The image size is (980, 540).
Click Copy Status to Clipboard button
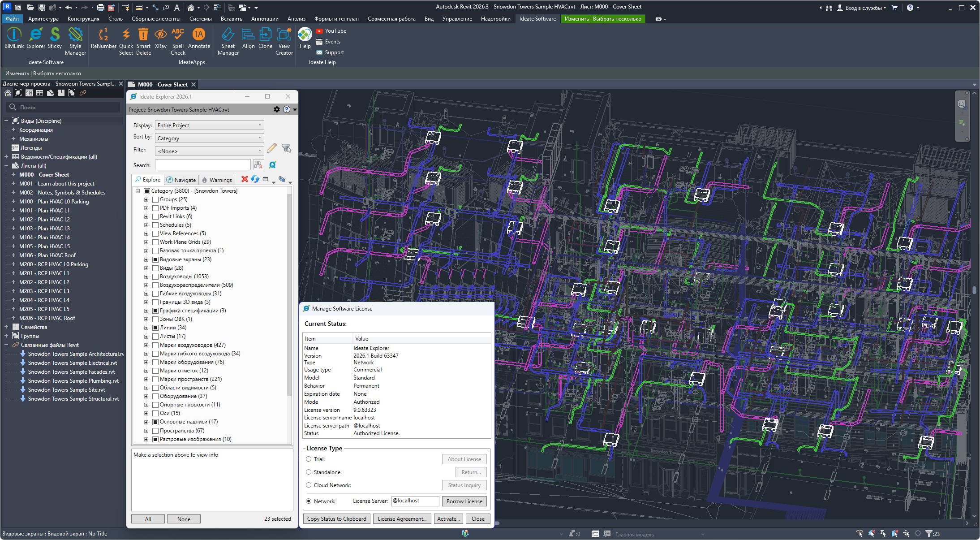336,518
